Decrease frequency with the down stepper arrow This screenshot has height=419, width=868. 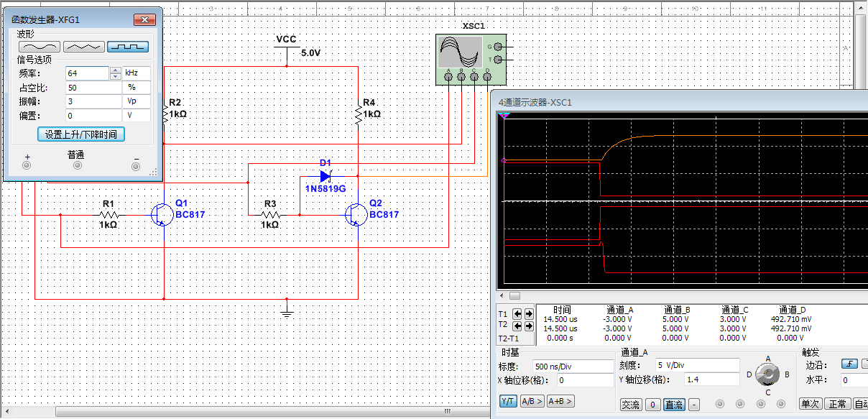tap(115, 76)
